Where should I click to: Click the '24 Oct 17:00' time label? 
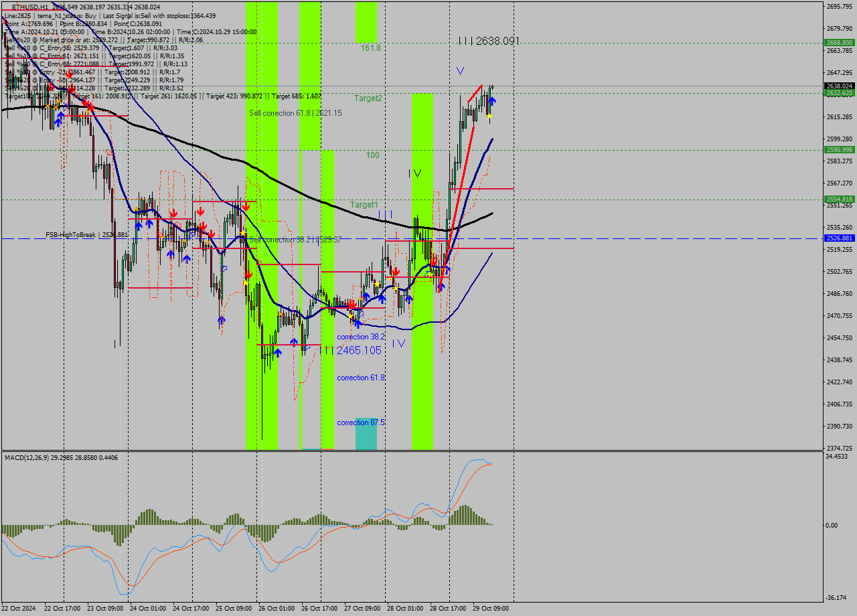(x=191, y=609)
